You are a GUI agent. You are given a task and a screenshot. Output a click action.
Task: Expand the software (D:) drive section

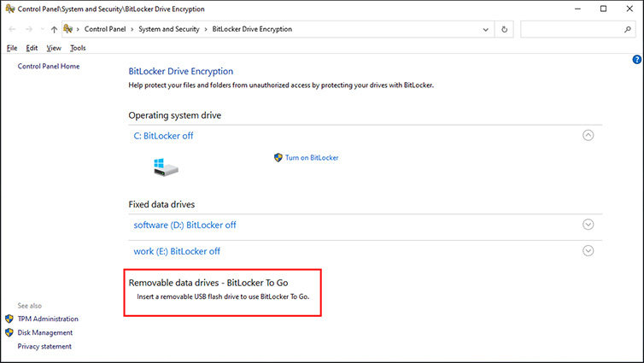(588, 224)
